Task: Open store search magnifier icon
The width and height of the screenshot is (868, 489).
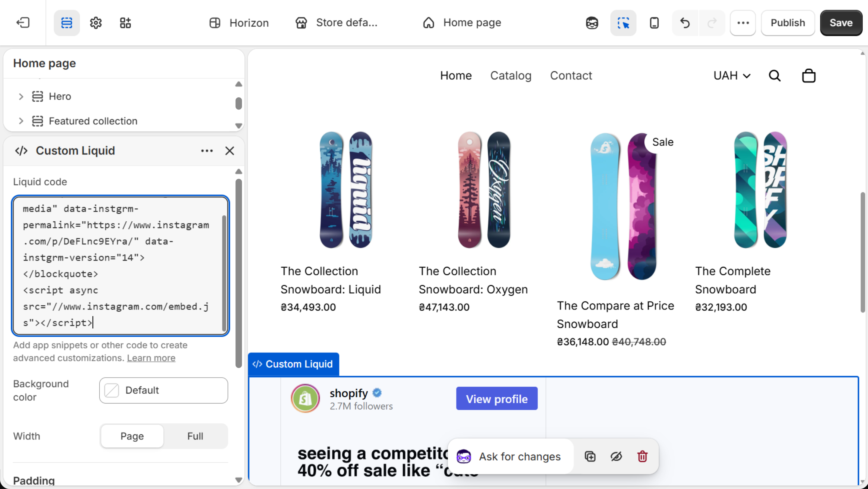Action: tap(775, 76)
